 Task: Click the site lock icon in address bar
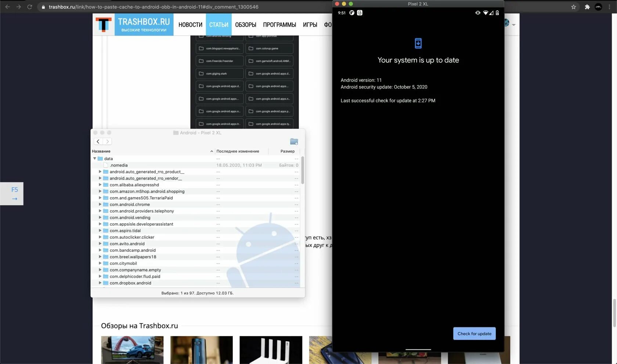pyautogui.click(x=43, y=7)
